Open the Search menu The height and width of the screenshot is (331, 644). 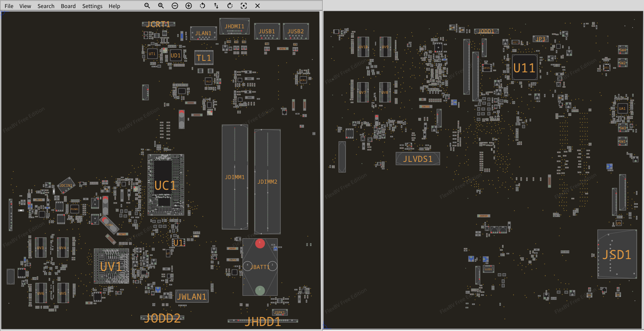pos(46,6)
